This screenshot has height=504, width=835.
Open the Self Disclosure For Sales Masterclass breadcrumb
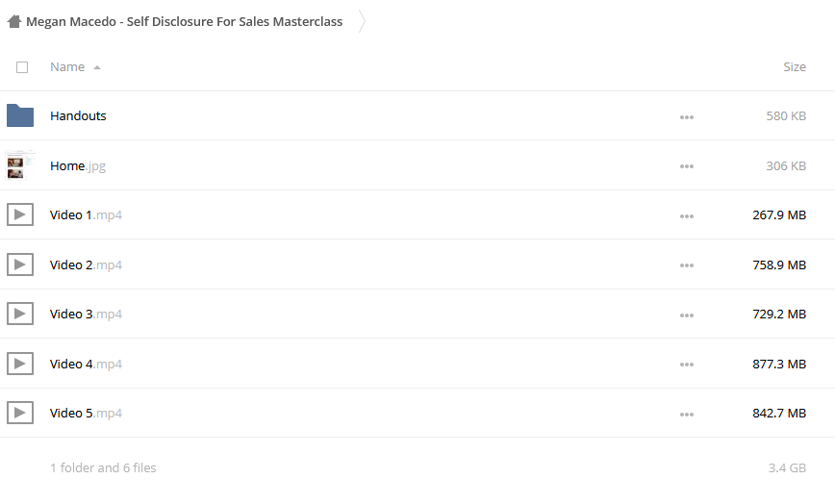tap(185, 22)
